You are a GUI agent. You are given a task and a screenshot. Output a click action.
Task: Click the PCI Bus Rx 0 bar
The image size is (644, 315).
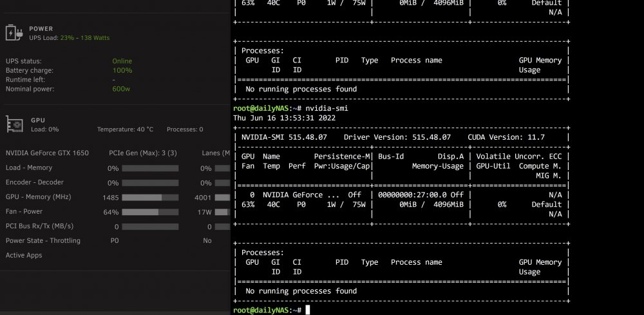[150, 227]
